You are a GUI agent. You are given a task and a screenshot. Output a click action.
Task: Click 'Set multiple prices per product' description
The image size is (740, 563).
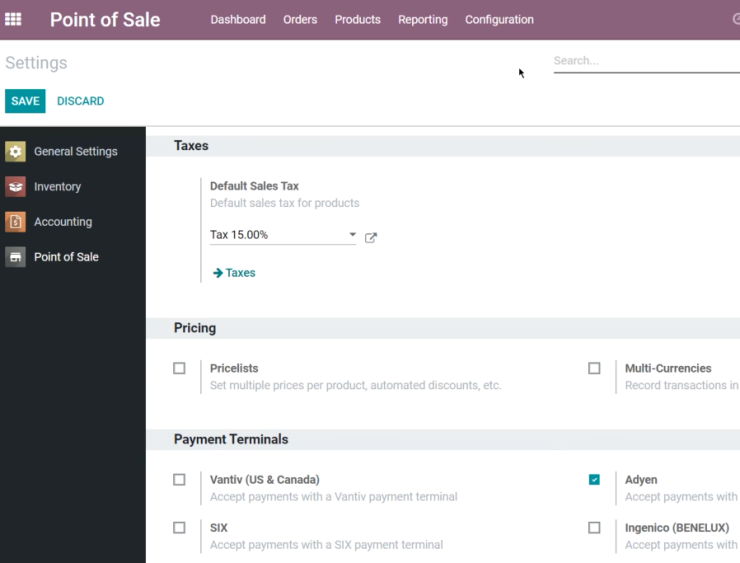[x=355, y=385]
